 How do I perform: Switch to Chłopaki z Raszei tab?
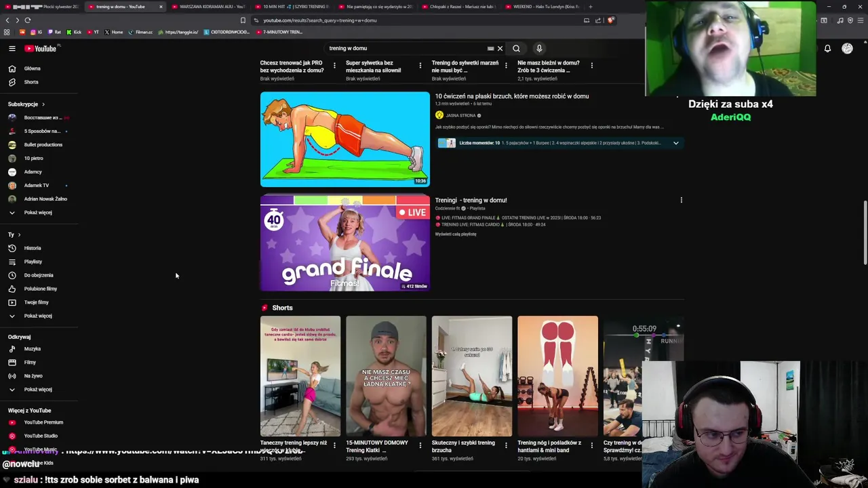pyautogui.click(x=460, y=7)
